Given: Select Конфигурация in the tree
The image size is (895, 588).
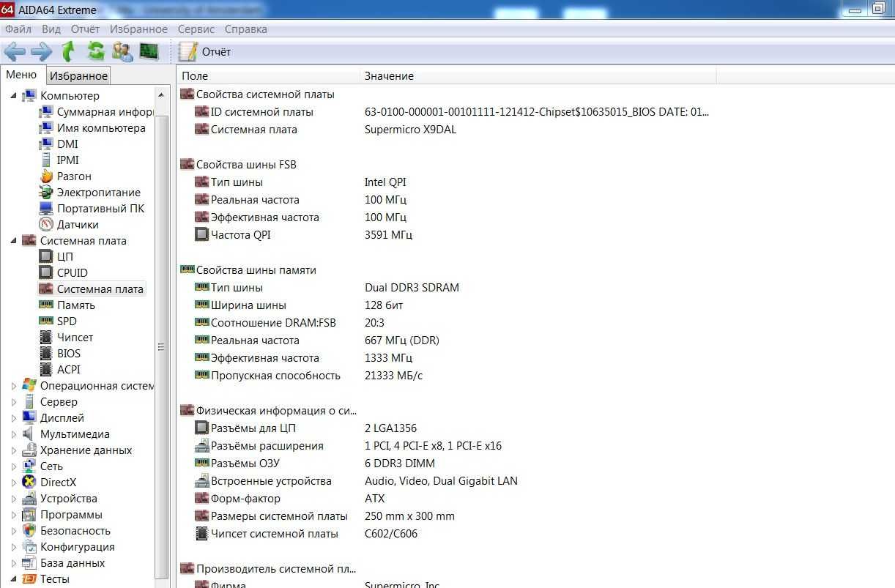Looking at the screenshot, I should (78, 546).
